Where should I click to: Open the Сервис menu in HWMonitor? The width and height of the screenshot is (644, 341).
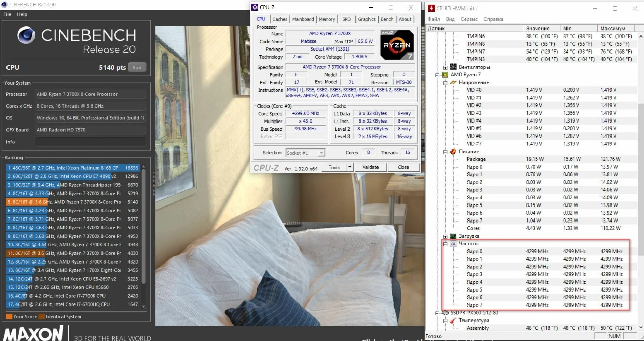[x=469, y=19]
